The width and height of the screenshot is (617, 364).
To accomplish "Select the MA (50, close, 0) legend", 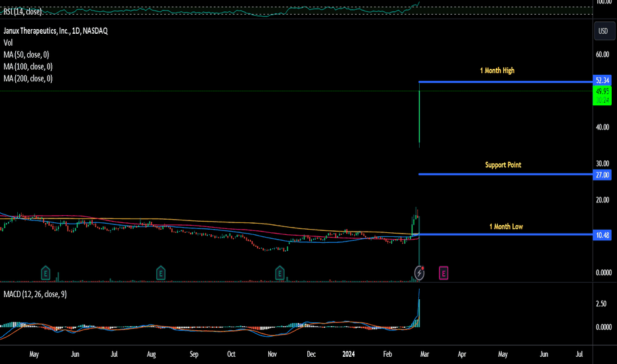I will [x=26, y=55].
